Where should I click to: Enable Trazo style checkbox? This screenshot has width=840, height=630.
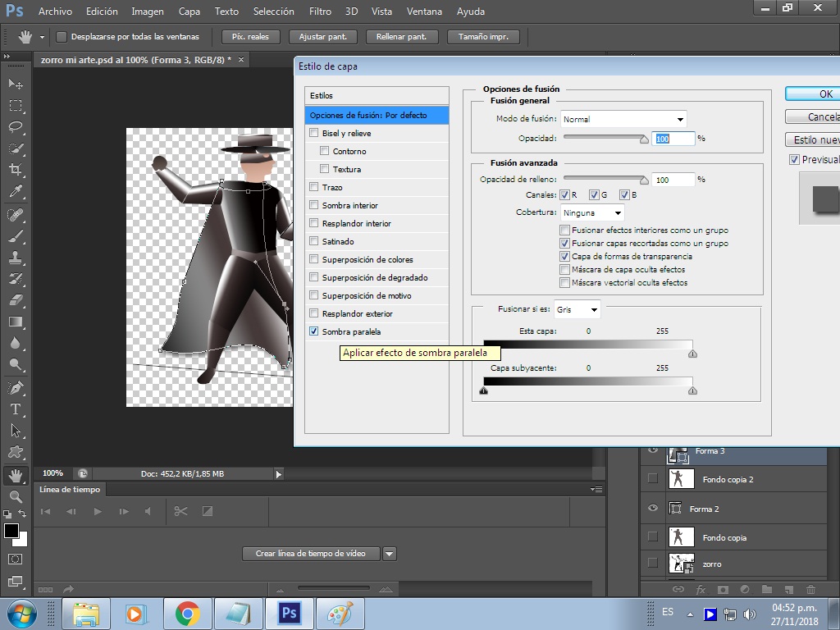click(x=314, y=187)
